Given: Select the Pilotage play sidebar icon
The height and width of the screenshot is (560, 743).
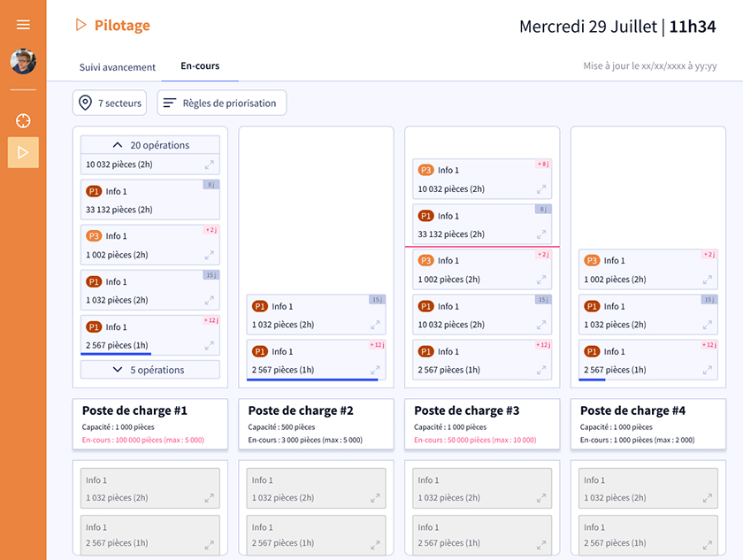Looking at the screenshot, I should tap(23, 152).
